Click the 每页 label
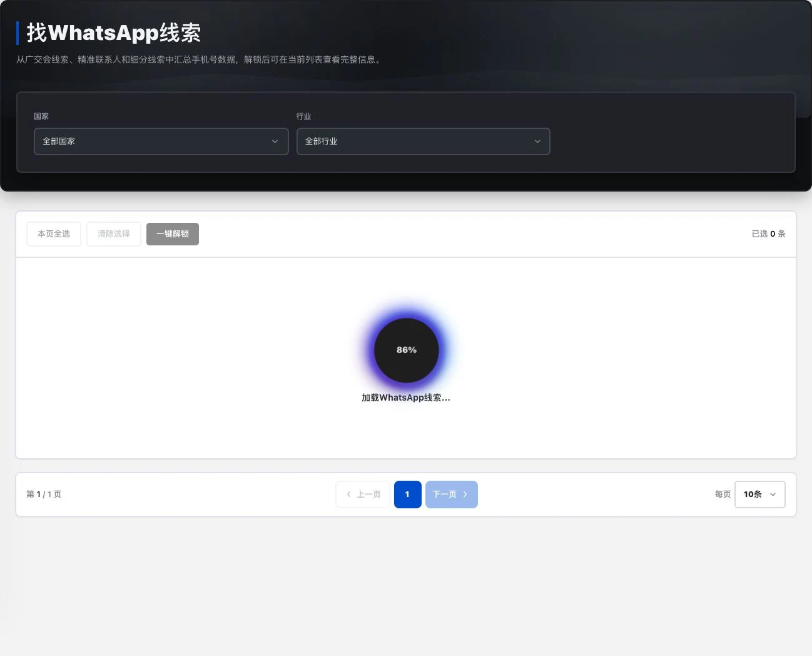This screenshot has height=656, width=812. coord(723,495)
